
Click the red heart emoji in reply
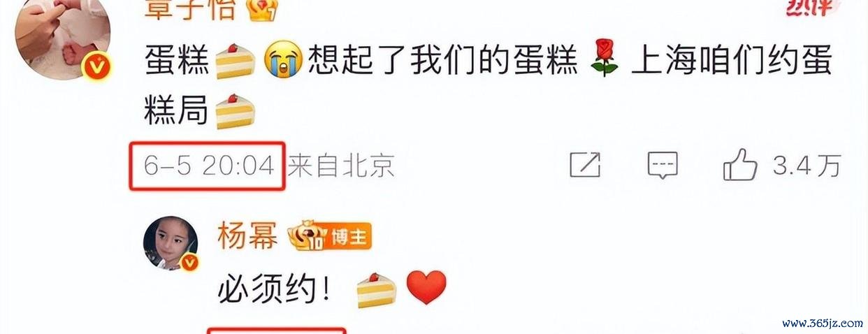(426, 287)
